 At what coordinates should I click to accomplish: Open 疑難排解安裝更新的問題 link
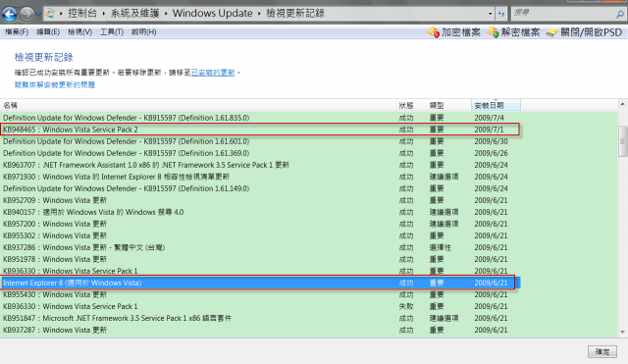[55, 85]
